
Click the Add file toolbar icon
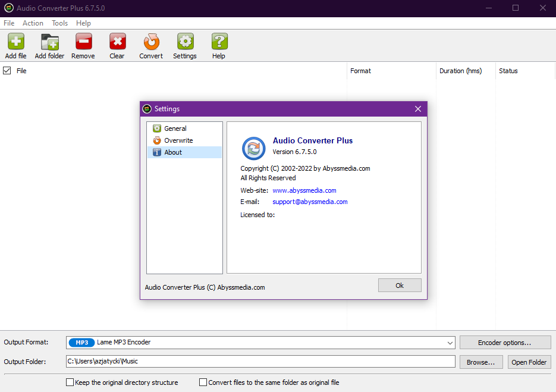(x=16, y=42)
